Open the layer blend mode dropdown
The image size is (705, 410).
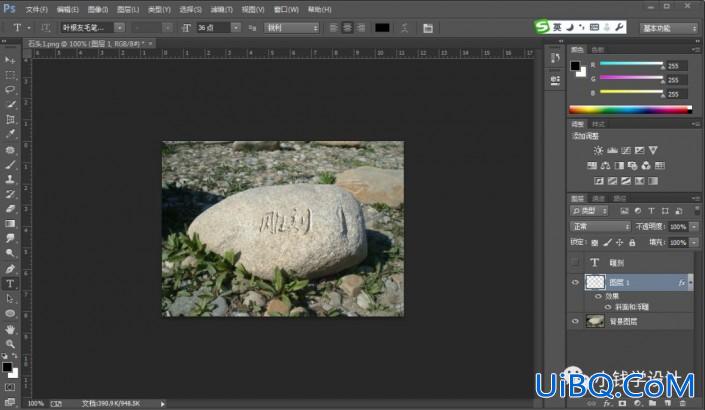pos(600,227)
